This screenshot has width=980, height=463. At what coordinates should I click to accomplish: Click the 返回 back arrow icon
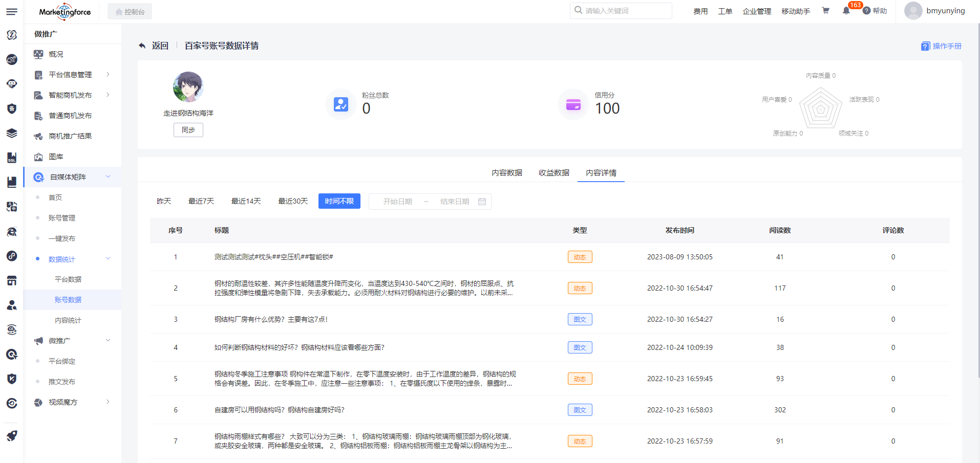(142, 46)
